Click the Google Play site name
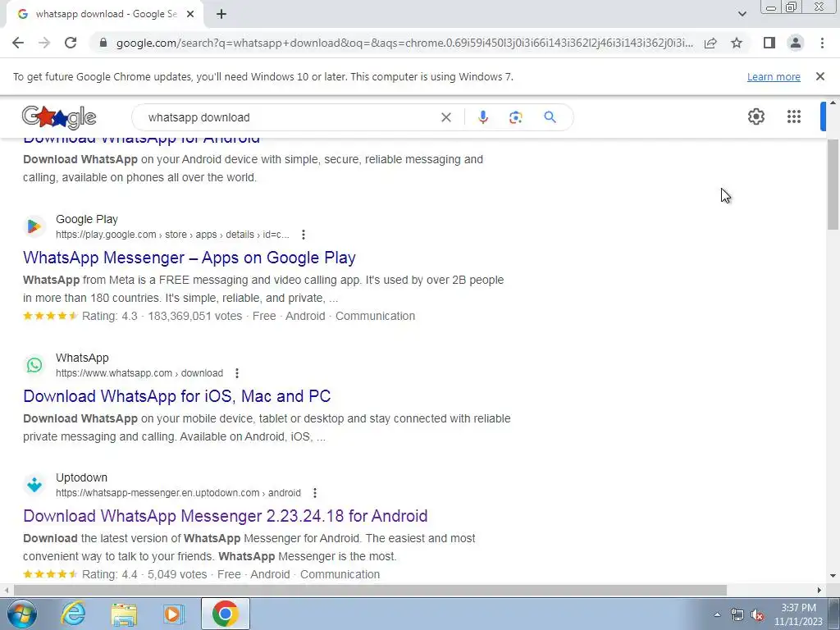The height and width of the screenshot is (630, 840). 87,219
